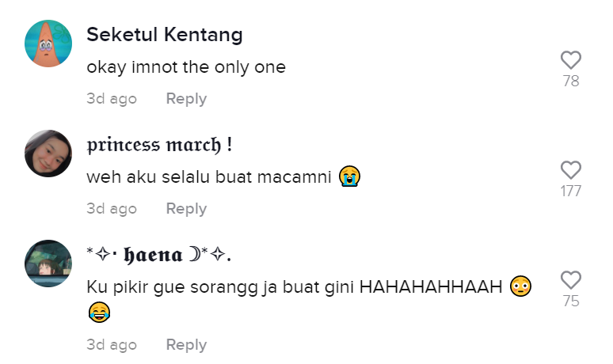The height and width of the screenshot is (364, 613).
Task: Heart the comment by haena
Action: 570,280
